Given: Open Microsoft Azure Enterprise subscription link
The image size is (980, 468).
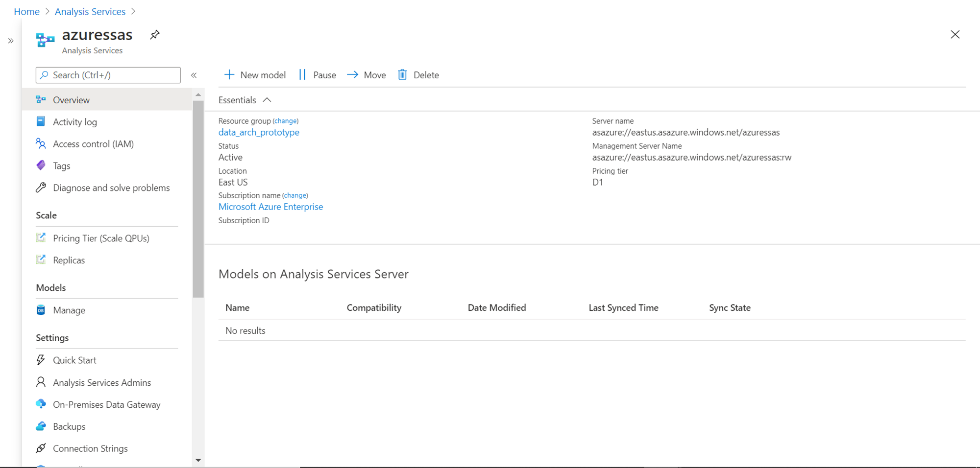Looking at the screenshot, I should [270, 207].
